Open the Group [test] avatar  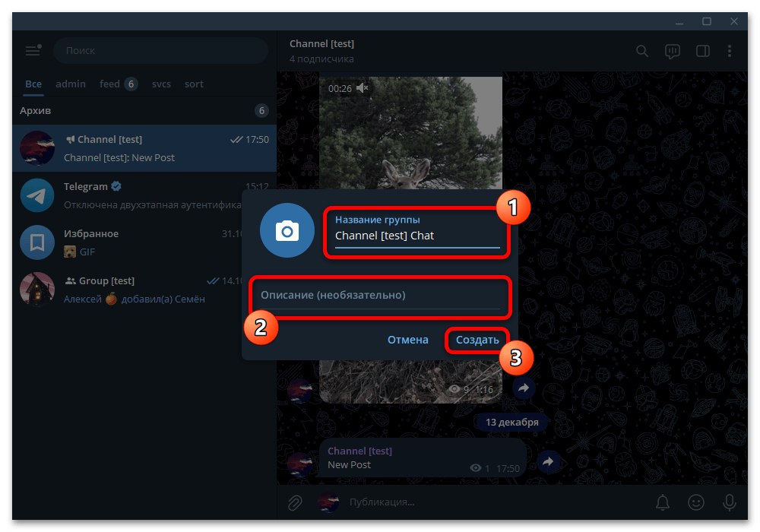tap(37, 290)
